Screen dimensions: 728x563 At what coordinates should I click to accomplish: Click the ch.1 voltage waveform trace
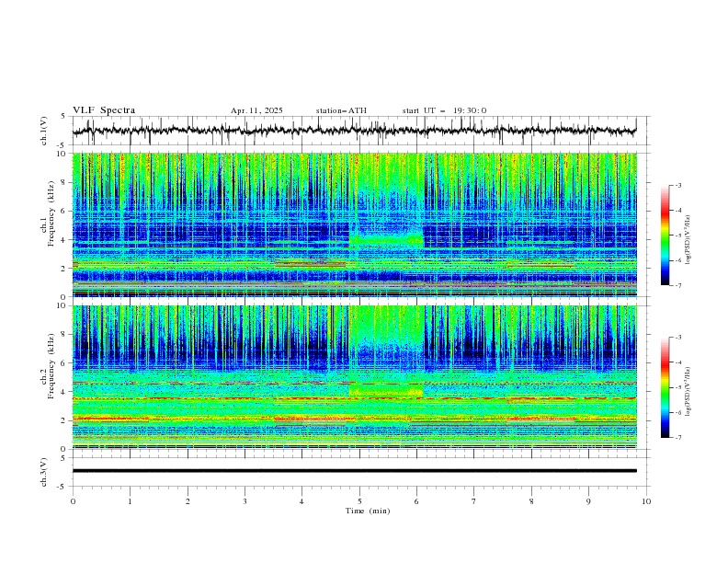click(354, 131)
